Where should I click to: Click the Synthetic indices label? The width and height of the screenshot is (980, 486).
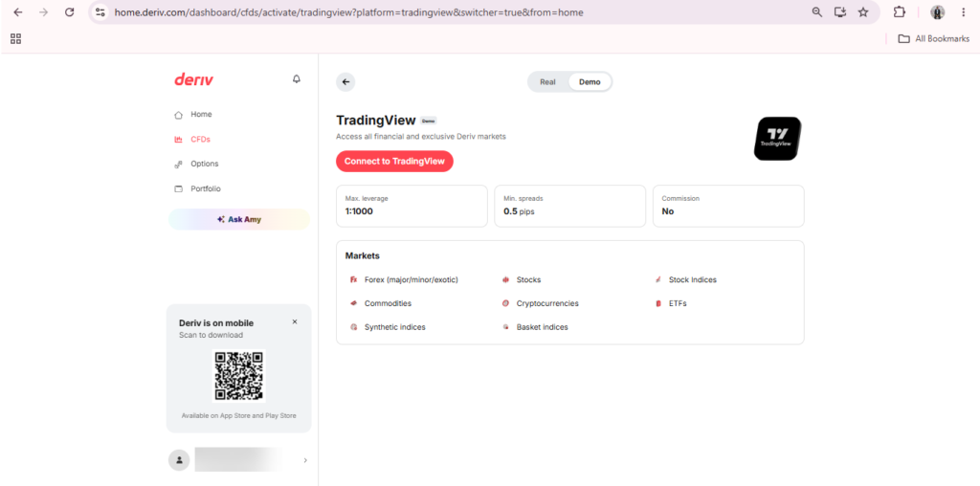tap(395, 327)
